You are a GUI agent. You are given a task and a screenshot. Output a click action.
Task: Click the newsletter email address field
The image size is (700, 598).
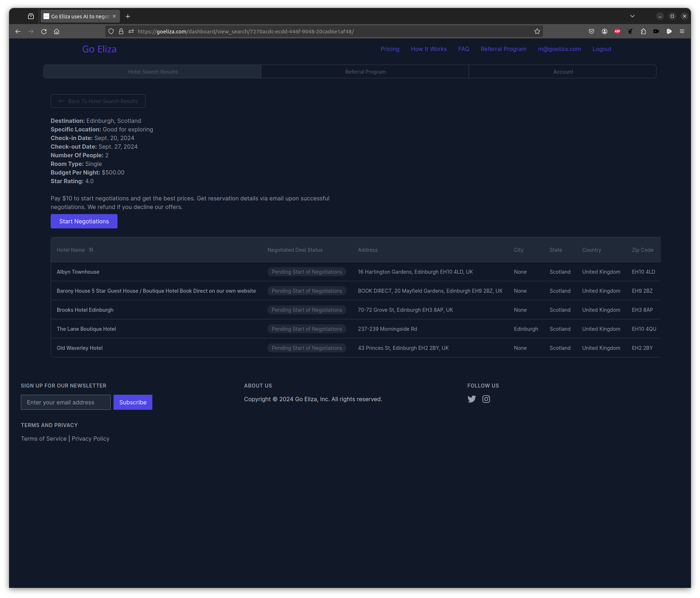(x=66, y=402)
